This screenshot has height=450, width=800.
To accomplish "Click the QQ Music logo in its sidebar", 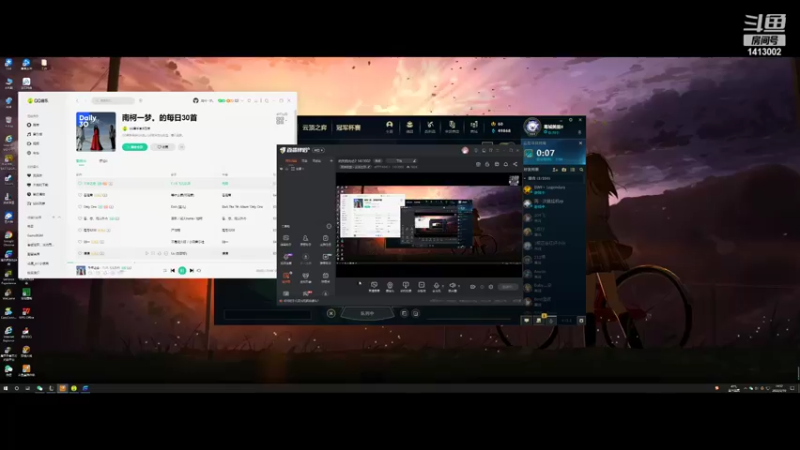I will point(38,101).
